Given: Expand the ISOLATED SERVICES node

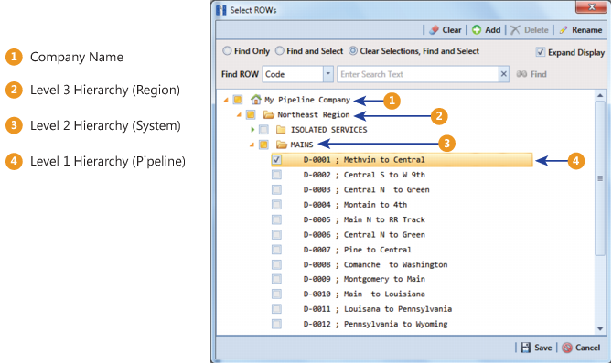Looking at the screenshot, I should (252, 130).
